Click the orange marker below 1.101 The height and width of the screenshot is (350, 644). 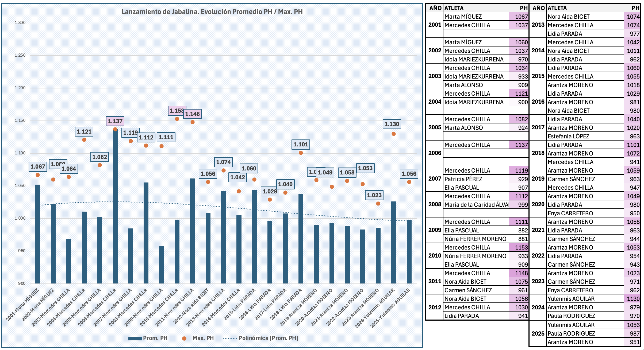click(301, 153)
